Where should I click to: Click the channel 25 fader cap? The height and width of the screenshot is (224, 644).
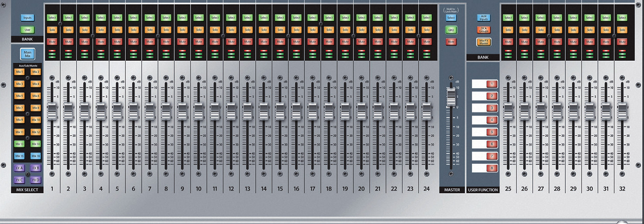(508, 111)
